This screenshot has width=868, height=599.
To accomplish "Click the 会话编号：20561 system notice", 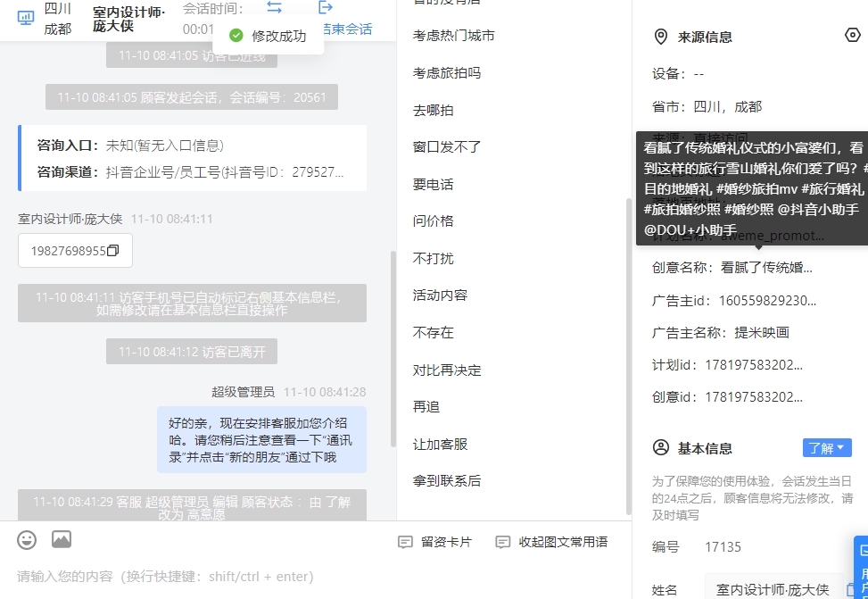I will point(192,97).
